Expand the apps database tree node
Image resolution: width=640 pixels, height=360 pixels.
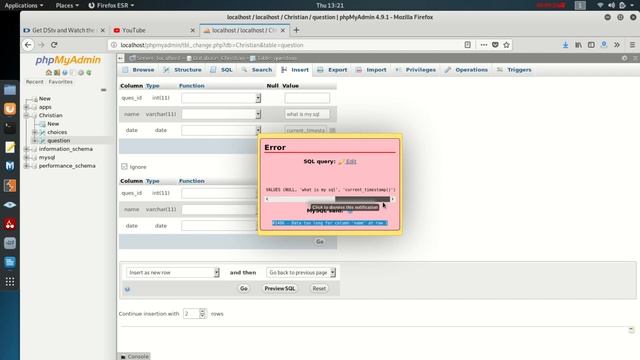27,107
